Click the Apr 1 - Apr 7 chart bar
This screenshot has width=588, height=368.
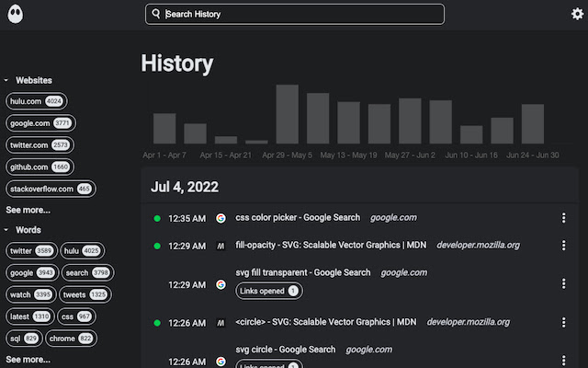pyautogui.click(x=164, y=129)
